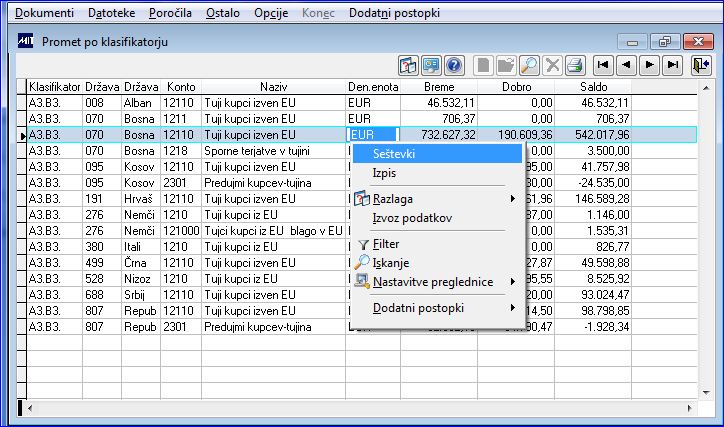Go to previous record arrow button
This screenshot has height=427, width=724.
(626, 66)
